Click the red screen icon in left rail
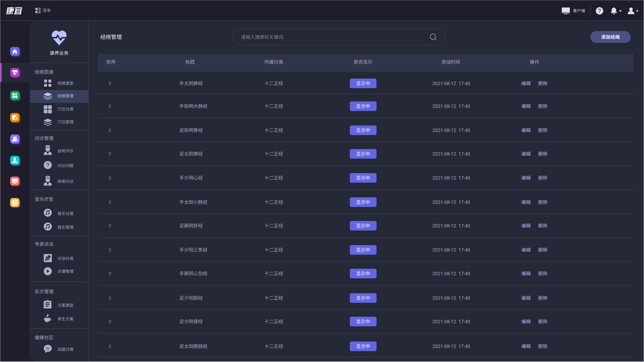Image resolution: width=644 pixels, height=362 pixels. 15,181
